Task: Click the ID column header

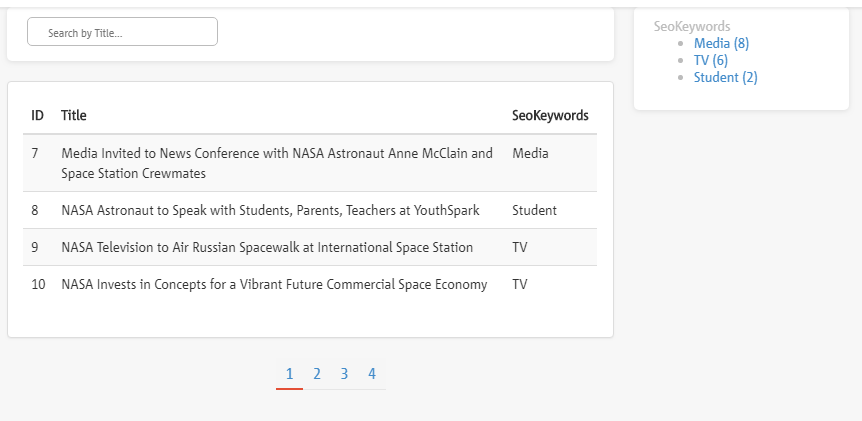Action: tap(37, 115)
